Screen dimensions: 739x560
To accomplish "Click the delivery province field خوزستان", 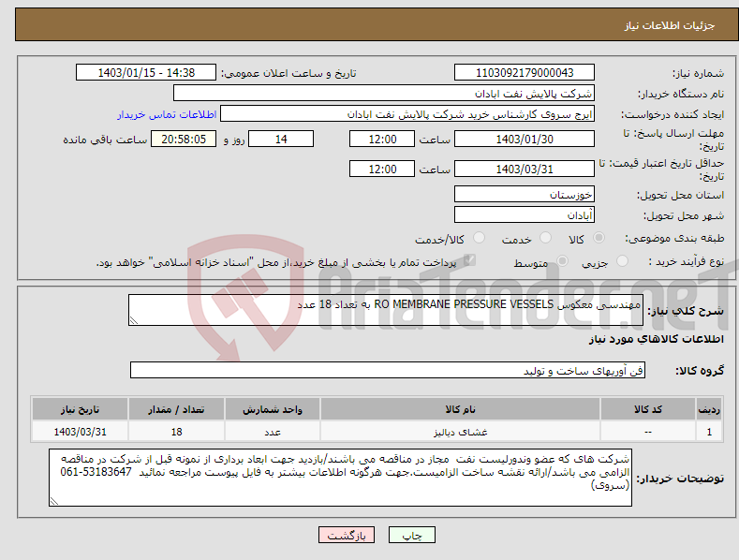I will pyautogui.click(x=525, y=194).
